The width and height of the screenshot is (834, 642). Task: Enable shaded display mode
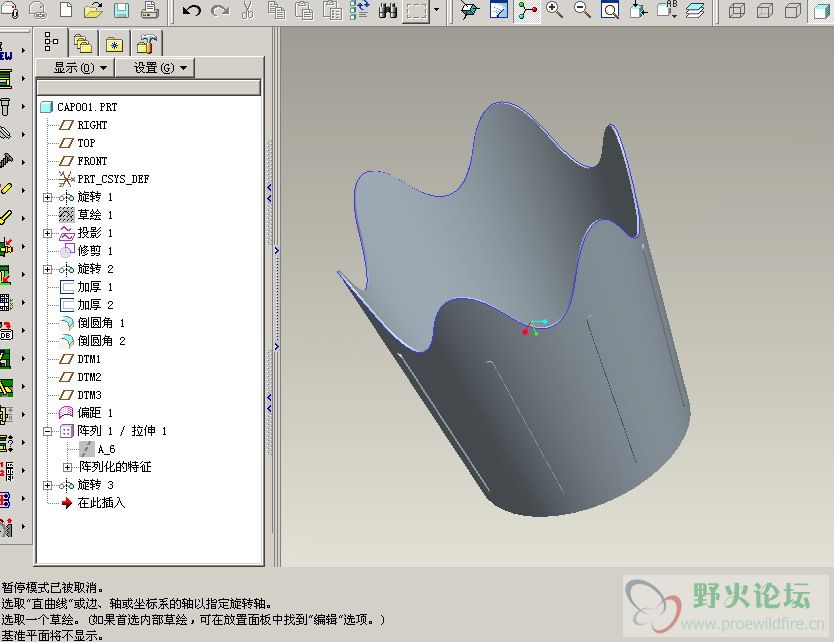[x=822, y=10]
